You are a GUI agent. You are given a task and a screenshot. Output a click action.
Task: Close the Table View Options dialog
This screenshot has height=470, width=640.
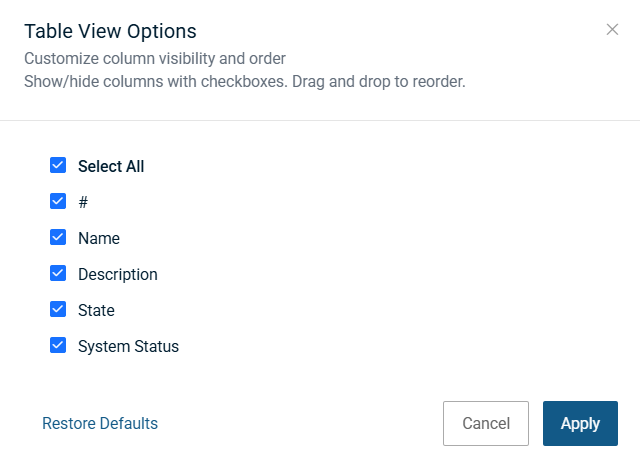click(612, 30)
